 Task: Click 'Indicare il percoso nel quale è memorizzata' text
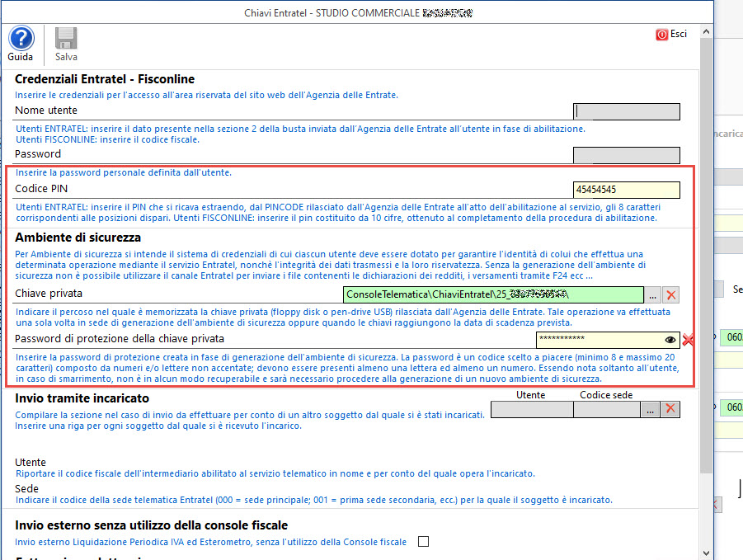[x=343, y=318]
